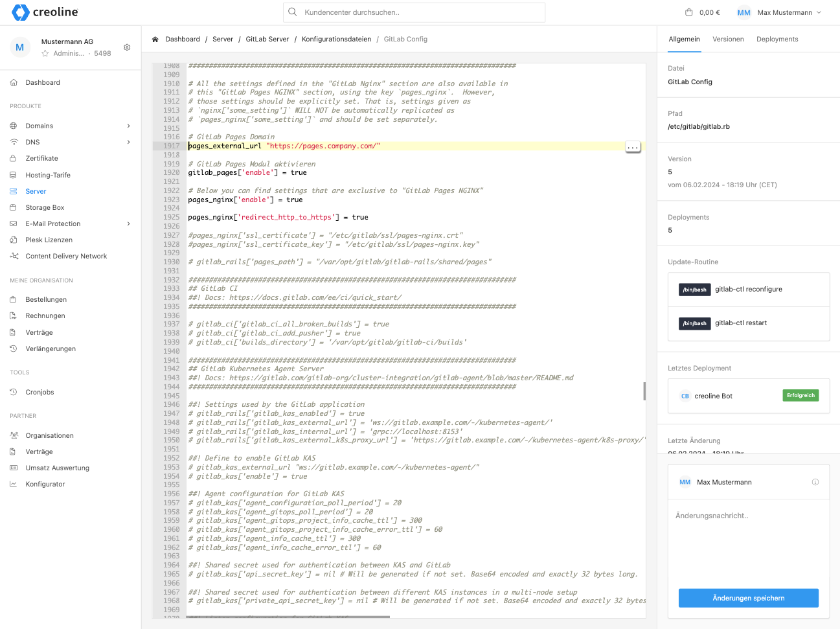840x629 pixels.
Task: Click the MM user avatar in header
Action: (744, 12)
